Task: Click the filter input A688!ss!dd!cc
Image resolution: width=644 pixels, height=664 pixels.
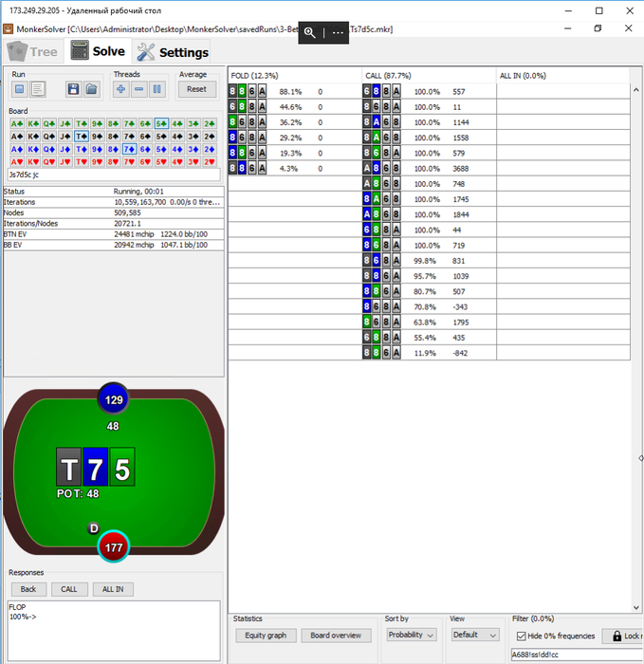Action: pyautogui.click(x=577, y=655)
